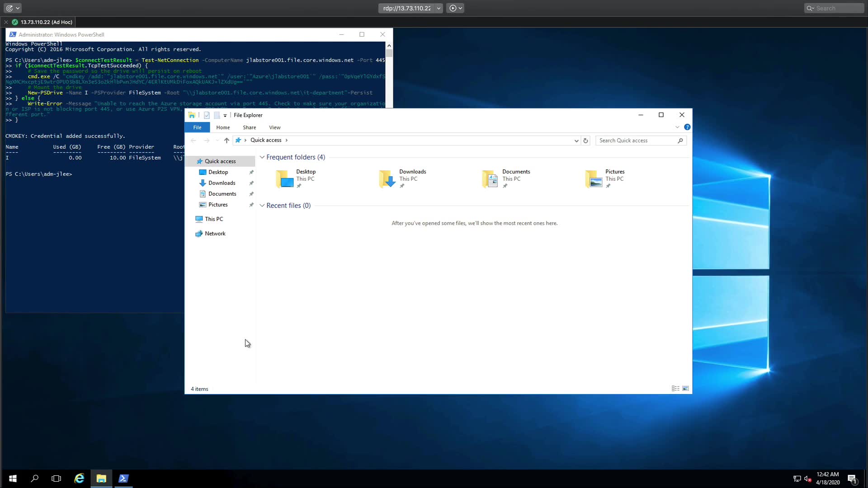Open the File ribbon tab
868x488 pixels.
click(x=197, y=127)
